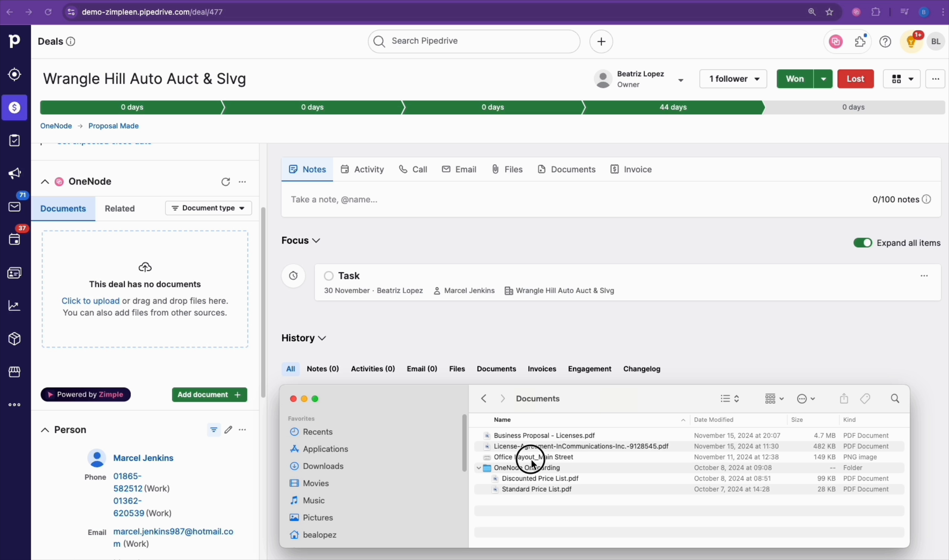The image size is (949, 560).
Task: Open help question mark icon
Action: pos(885,41)
